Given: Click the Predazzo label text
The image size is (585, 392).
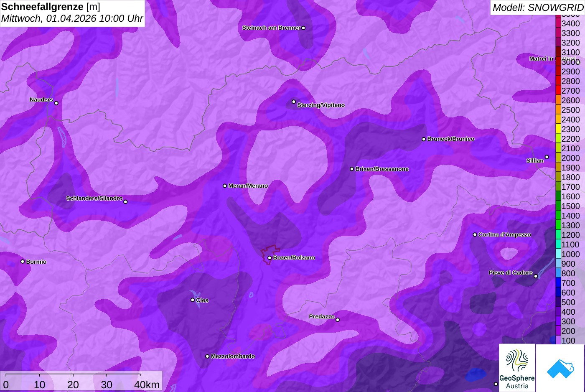Looking at the screenshot, I should 322,317.
